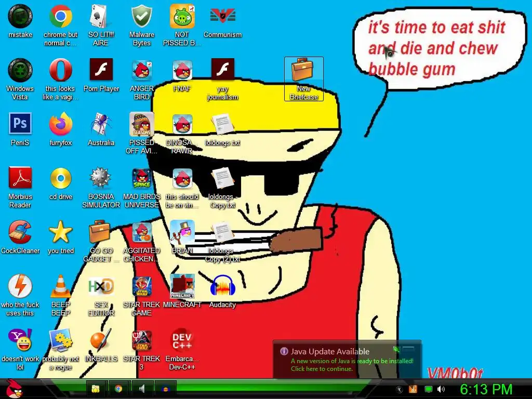
Task: Click the 'Java Update Available' balloon title
Action: 330,352
